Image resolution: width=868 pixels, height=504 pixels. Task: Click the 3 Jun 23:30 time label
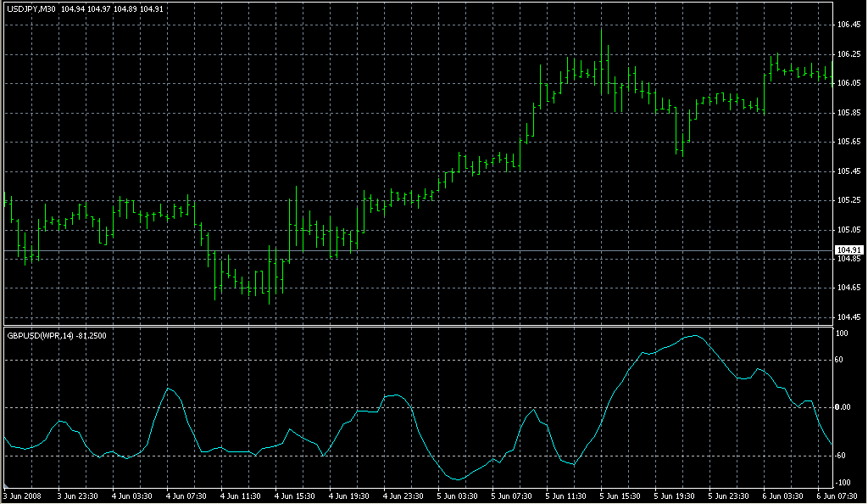click(x=77, y=496)
